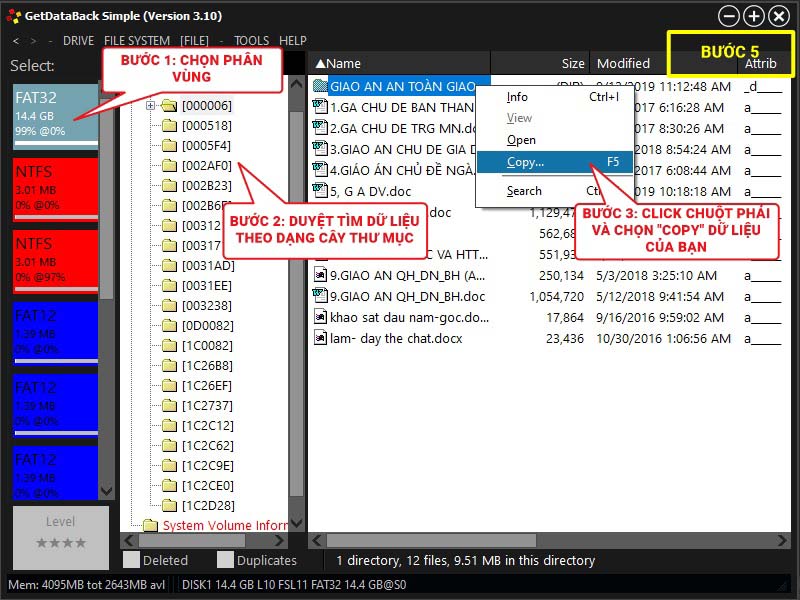Open the HELP menu
The image size is (800, 600).
click(x=293, y=41)
